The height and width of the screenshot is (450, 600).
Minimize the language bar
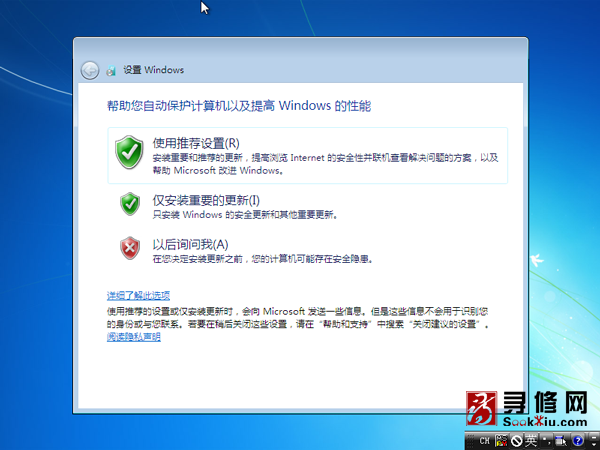click(x=594, y=437)
